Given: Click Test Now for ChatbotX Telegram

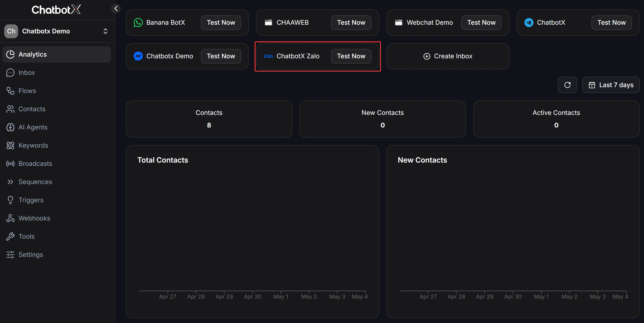Looking at the screenshot, I should tap(612, 23).
